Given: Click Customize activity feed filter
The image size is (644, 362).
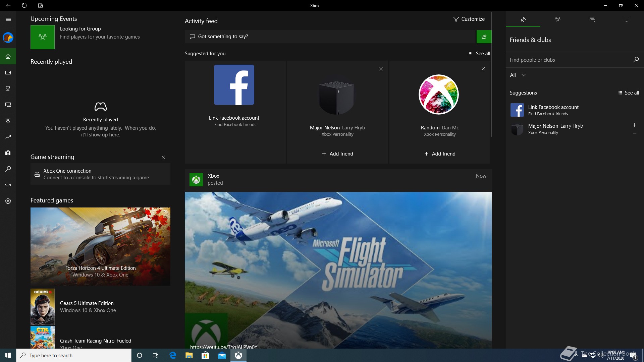Looking at the screenshot, I should click(469, 19).
